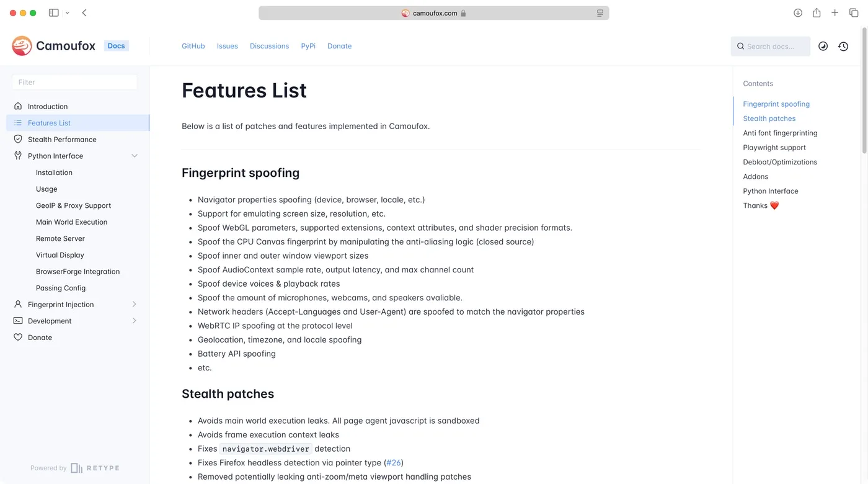Click the Features List page title

pyautogui.click(x=244, y=91)
